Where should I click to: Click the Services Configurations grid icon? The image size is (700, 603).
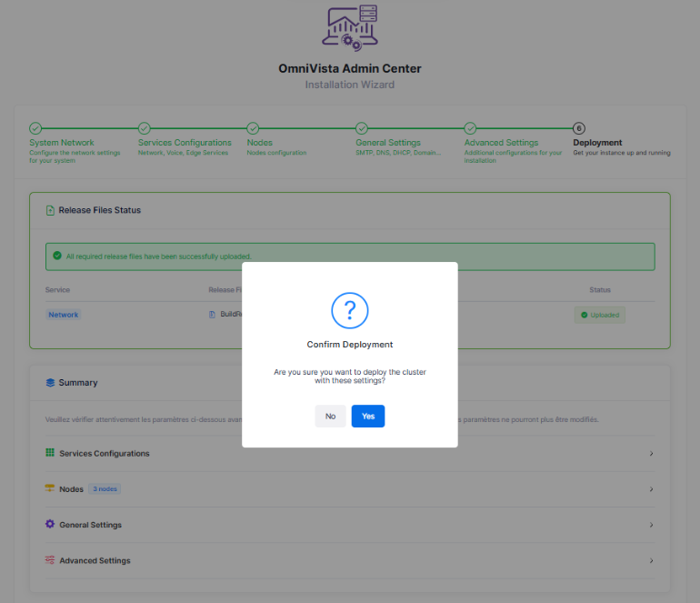(x=50, y=452)
